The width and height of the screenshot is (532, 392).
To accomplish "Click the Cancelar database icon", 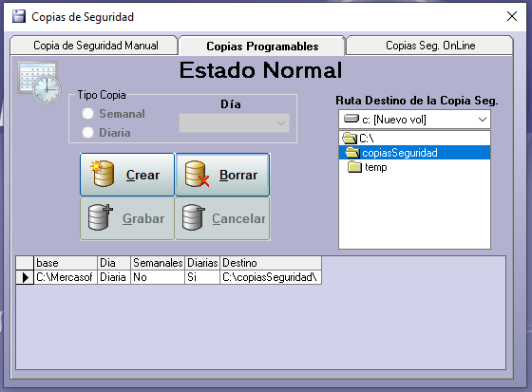I will point(194,217).
